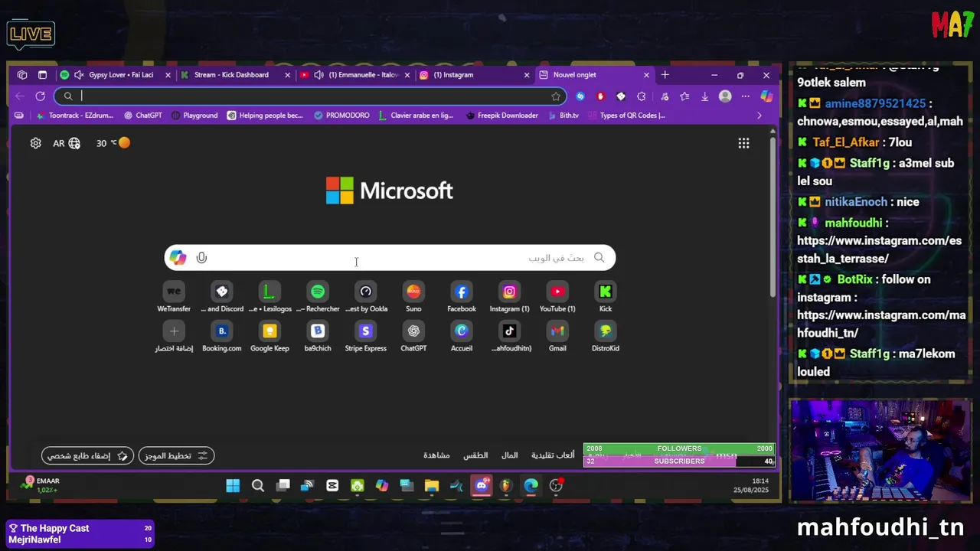Open the extensions puzzle icon
The width and height of the screenshot is (980, 551).
[642, 96]
